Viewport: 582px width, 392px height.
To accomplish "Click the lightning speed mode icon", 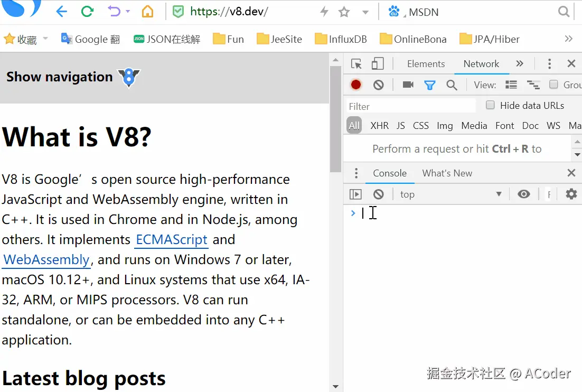I will pyautogui.click(x=324, y=12).
